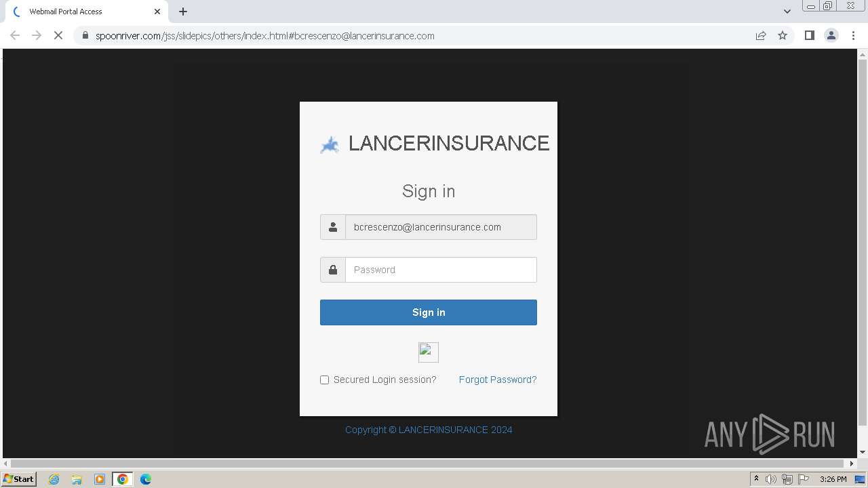Screen dimensions: 868x488
Task: Click the lock icon beside password field
Action: click(333, 270)
